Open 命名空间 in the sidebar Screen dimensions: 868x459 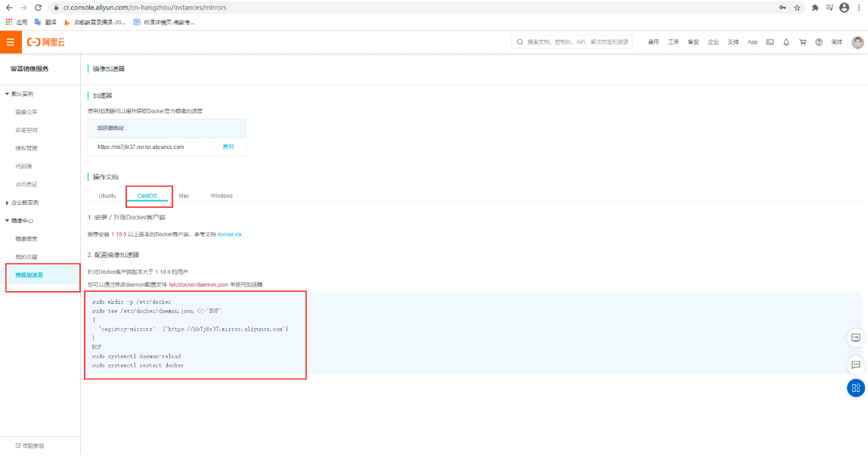coord(26,131)
